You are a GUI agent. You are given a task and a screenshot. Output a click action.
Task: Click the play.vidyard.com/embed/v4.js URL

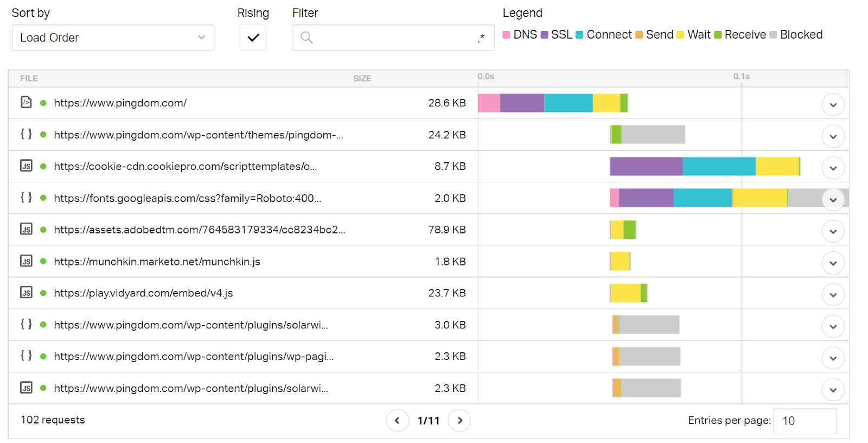coord(144,293)
